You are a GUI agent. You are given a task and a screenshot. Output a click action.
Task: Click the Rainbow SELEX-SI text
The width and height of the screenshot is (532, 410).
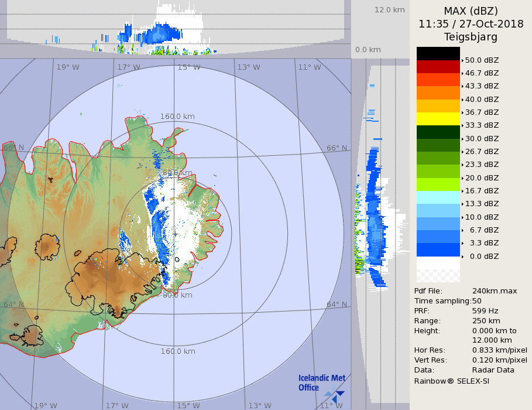451,381
